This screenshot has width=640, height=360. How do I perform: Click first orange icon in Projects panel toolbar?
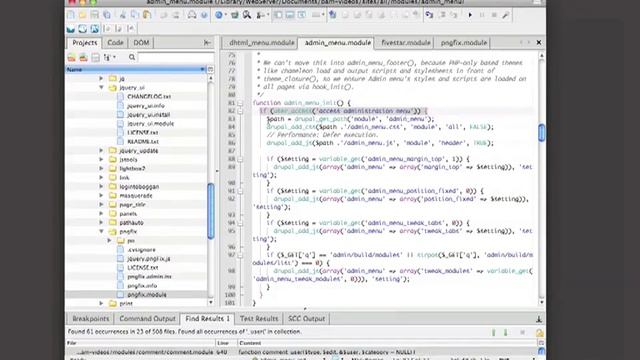(x=71, y=57)
